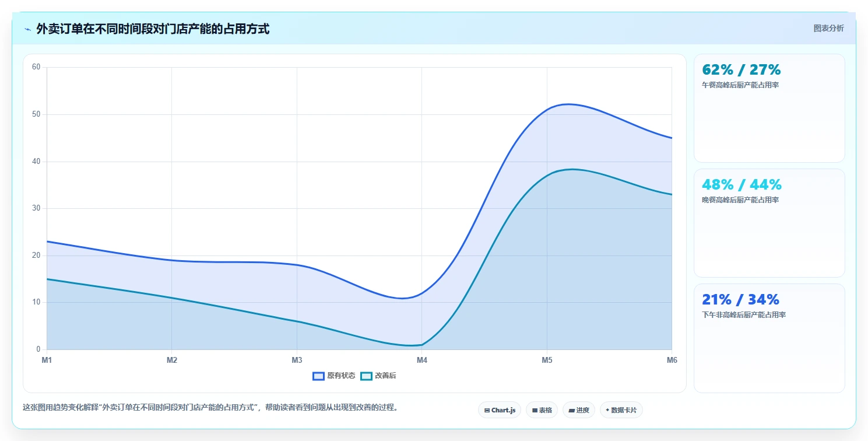Click the 进度 tag

pyautogui.click(x=579, y=410)
